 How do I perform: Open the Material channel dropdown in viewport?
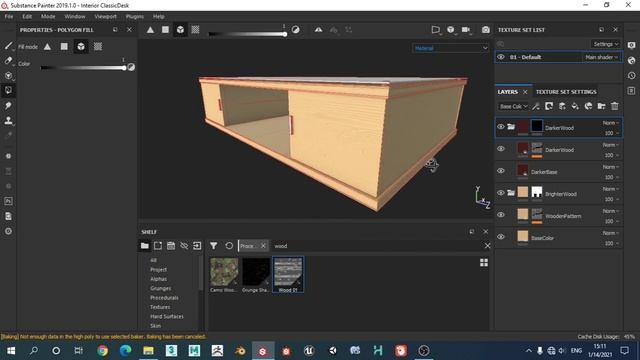coord(450,48)
